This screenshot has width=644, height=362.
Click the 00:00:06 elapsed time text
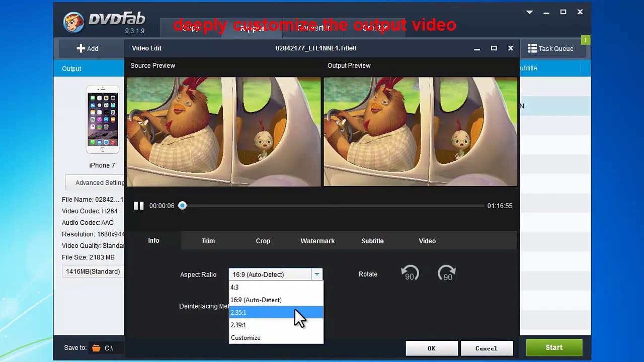[162, 206]
